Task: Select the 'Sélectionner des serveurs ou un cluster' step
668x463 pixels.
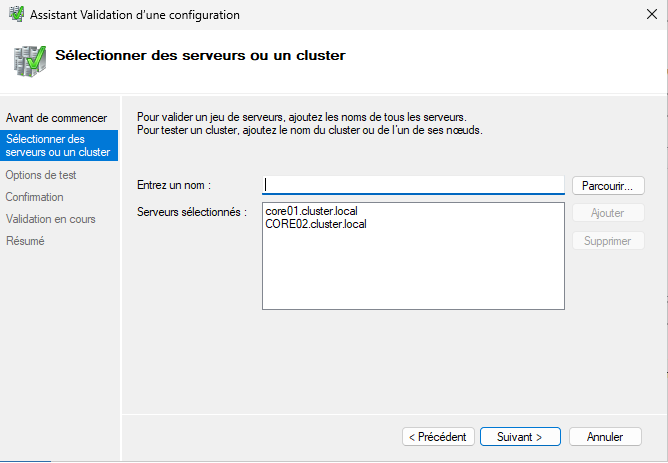Action: pyautogui.click(x=58, y=145)
